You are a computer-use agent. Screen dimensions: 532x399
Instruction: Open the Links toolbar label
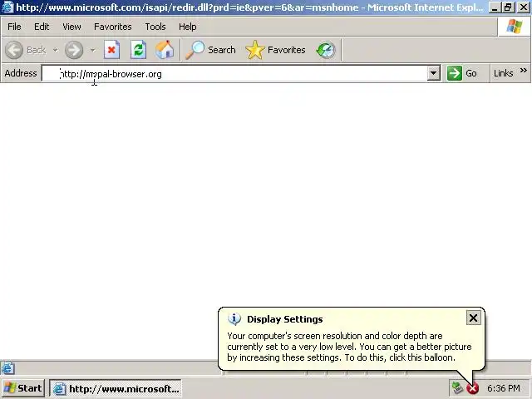coord(503,73)
